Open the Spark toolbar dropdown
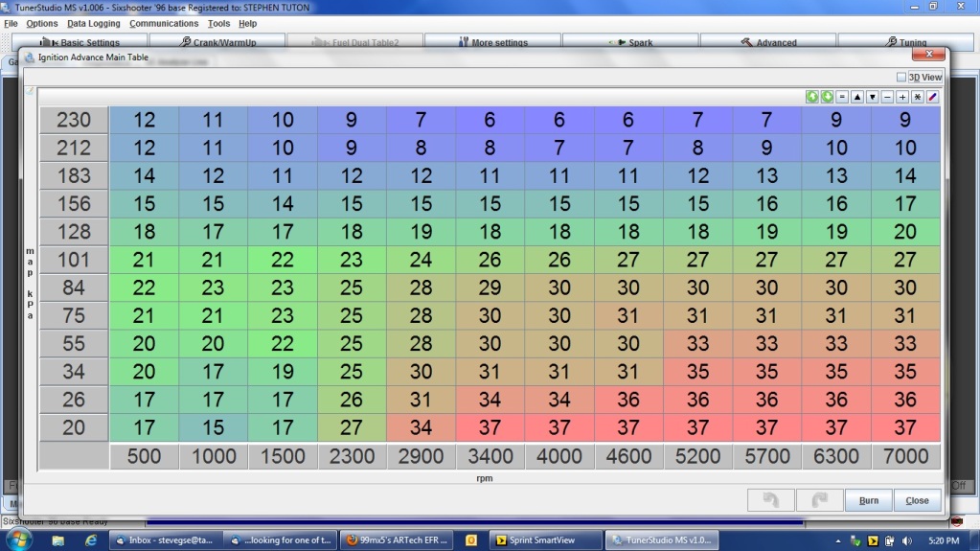Viewport: 980px width, 551px height. [628, 42]
